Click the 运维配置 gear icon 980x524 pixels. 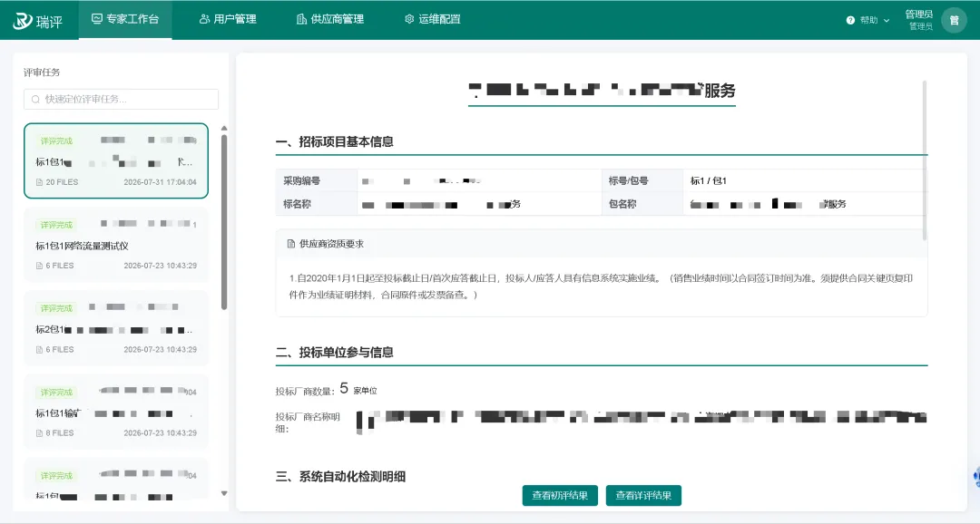click(x=409, y=19)
